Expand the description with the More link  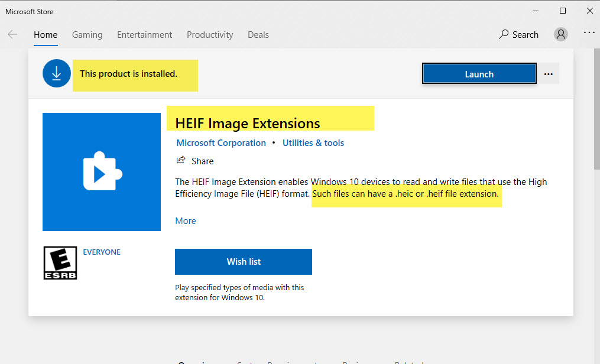tap(186, 221)
